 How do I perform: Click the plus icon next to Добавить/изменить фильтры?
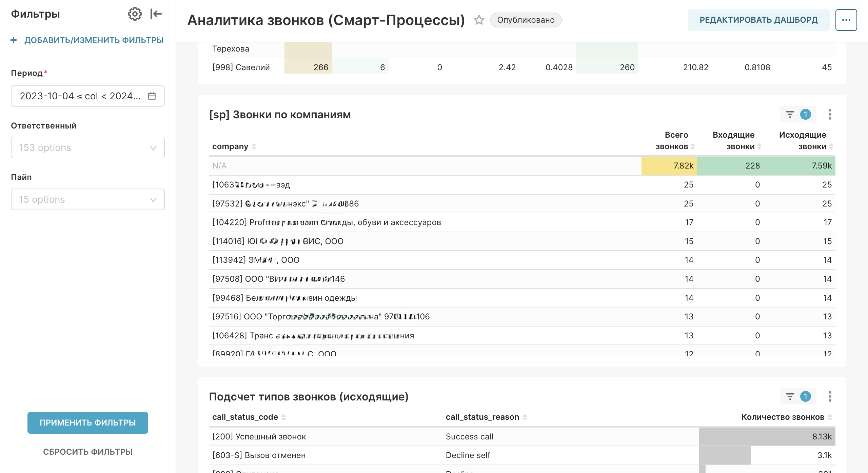pyautogui.click(x=14, y=40)
